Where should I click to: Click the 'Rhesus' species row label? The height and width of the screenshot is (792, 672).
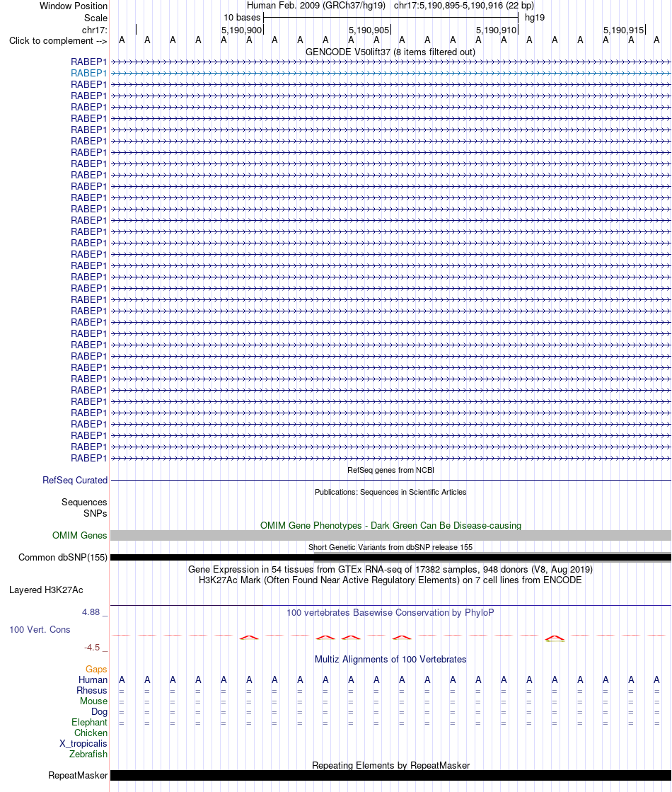click(92, 691)
